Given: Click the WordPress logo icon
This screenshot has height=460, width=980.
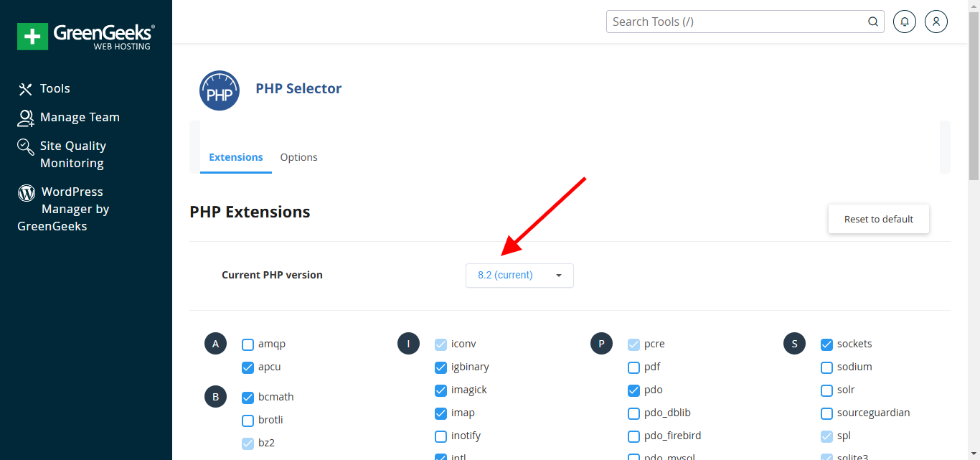Looking at the screenshot, I should [27, 192].
